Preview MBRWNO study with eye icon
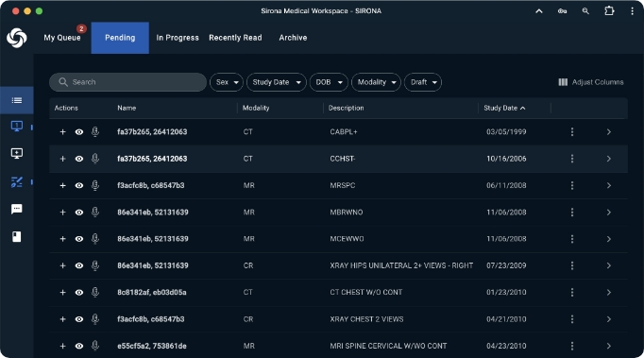644x358 pixels. point(79,213)
